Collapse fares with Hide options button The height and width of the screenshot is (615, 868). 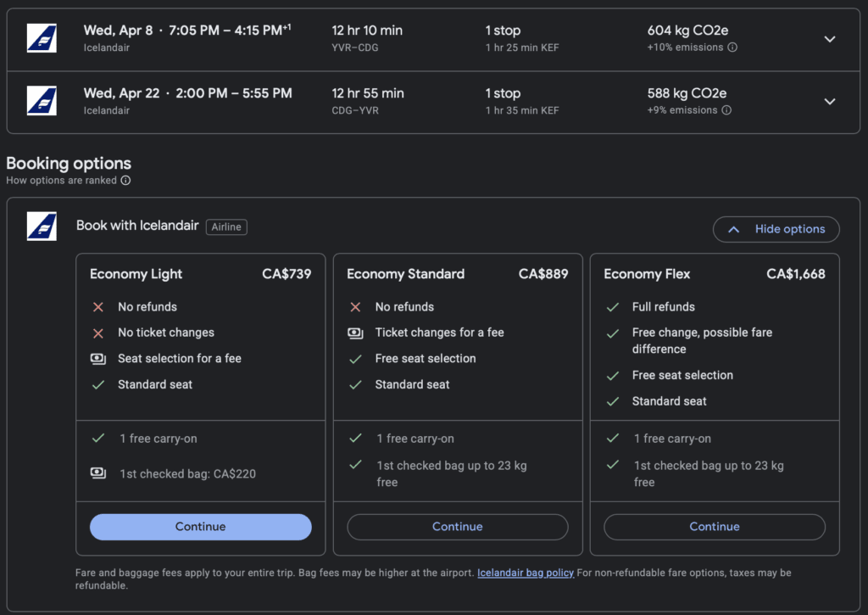click(776, 229)
